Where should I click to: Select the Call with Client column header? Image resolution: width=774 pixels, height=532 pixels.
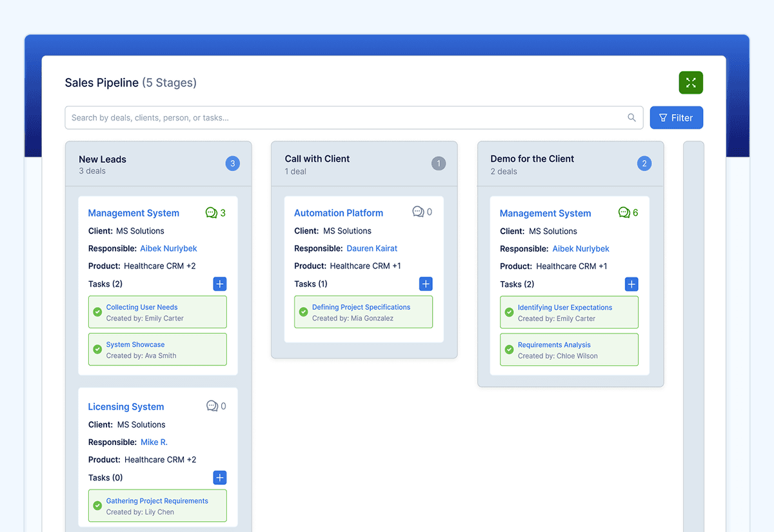(x=317, y=159)
